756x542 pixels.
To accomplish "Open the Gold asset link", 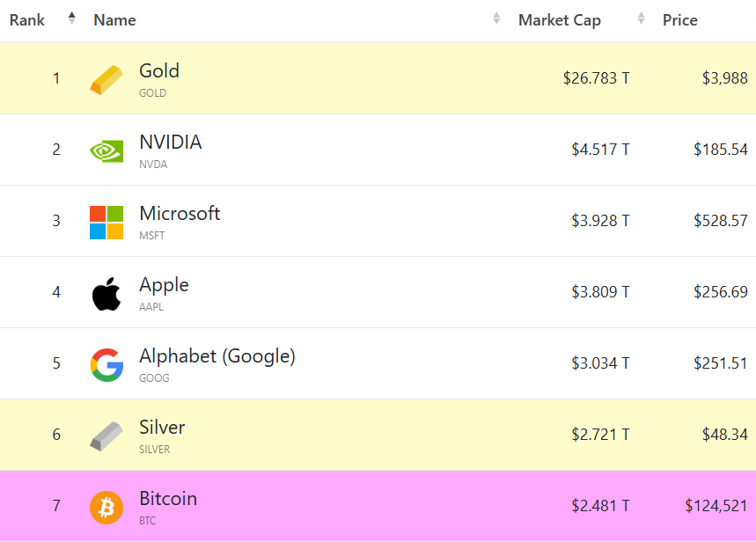I will (159, 71).
